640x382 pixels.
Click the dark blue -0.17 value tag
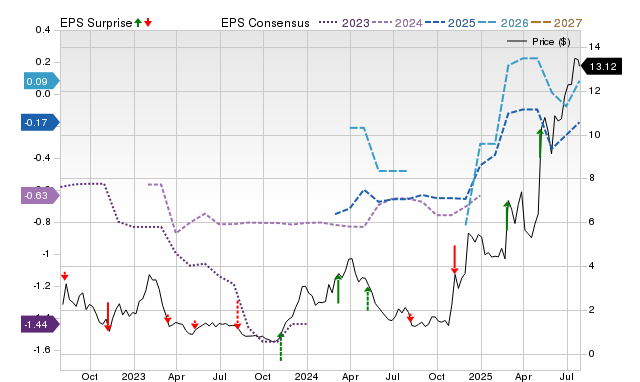click(x=40, y=122)
